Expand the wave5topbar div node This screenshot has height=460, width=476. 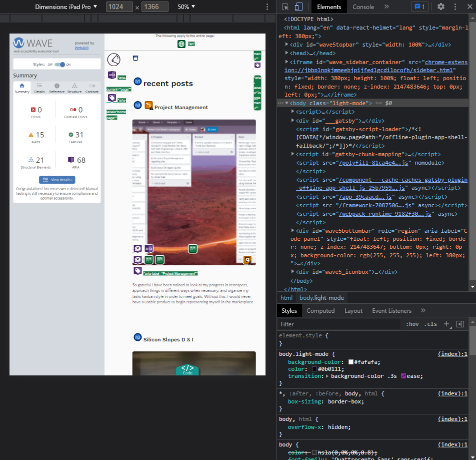pyautogui.click(x=286, y=45)
